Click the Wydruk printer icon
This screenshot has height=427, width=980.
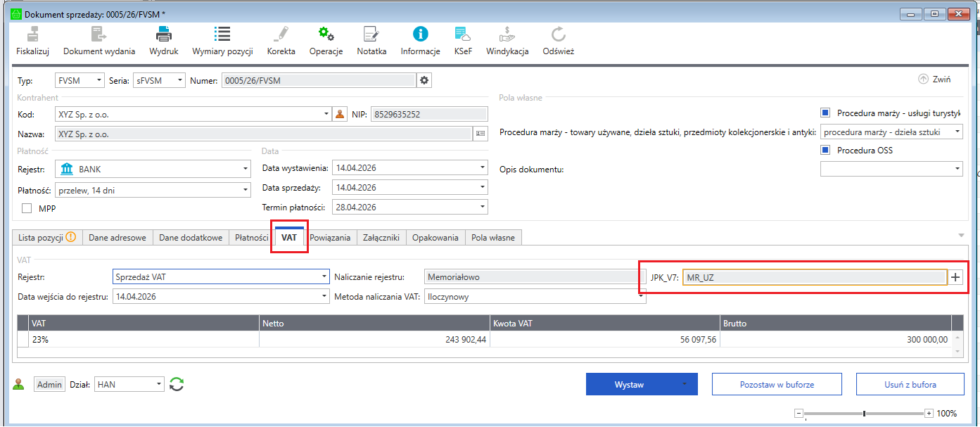pyautogui.click(x=163, y=34)
